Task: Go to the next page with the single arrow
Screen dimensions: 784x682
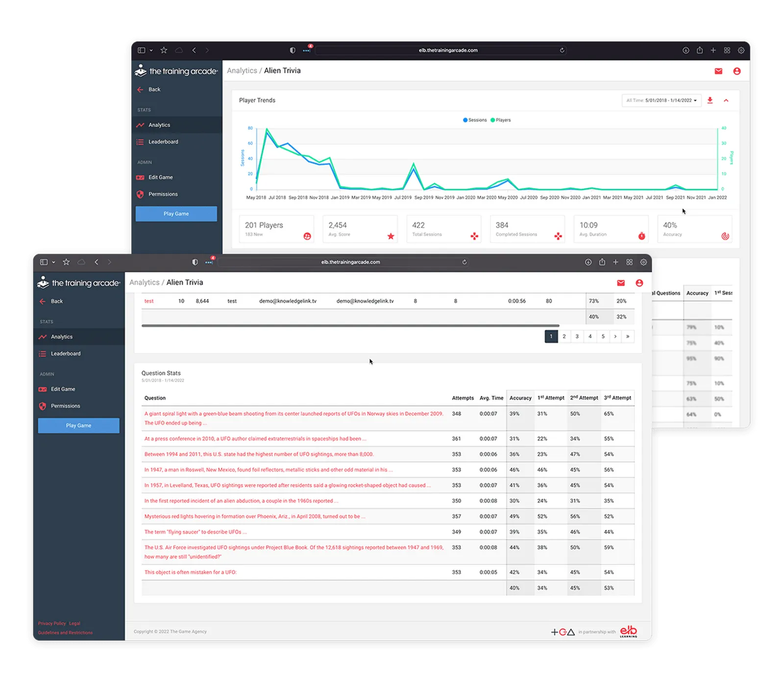Action: pos(615,337)
